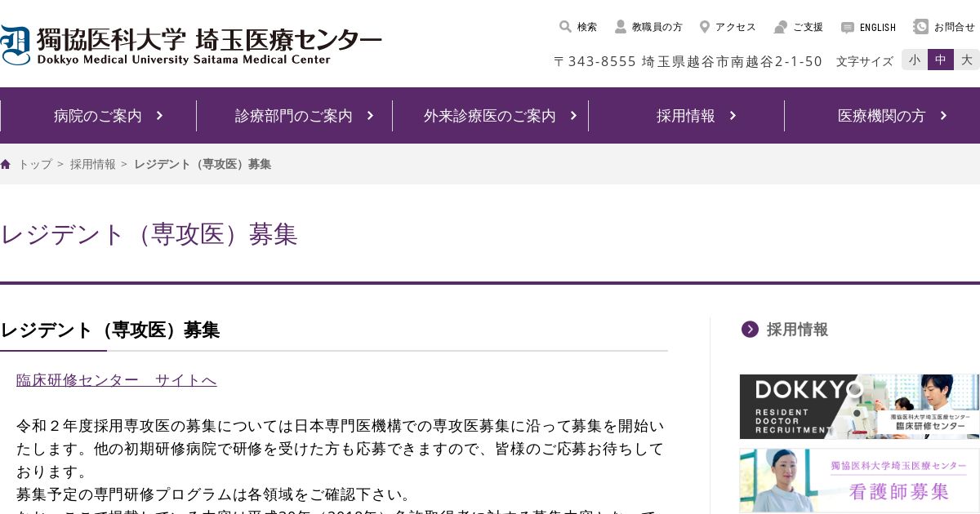Image resolution: width=980 pixels, height=514 pixels.
Task: Open the アクセス link
Action: (736, 27)
